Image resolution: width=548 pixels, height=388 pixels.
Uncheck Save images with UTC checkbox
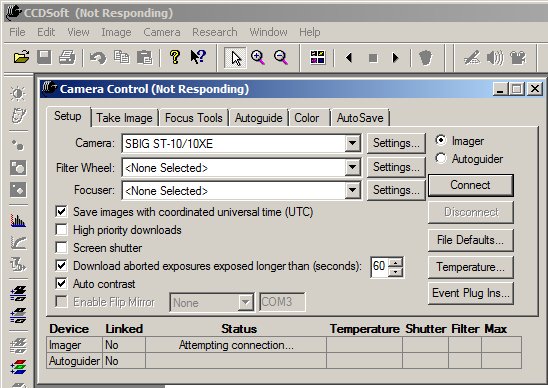pos(61,211)
